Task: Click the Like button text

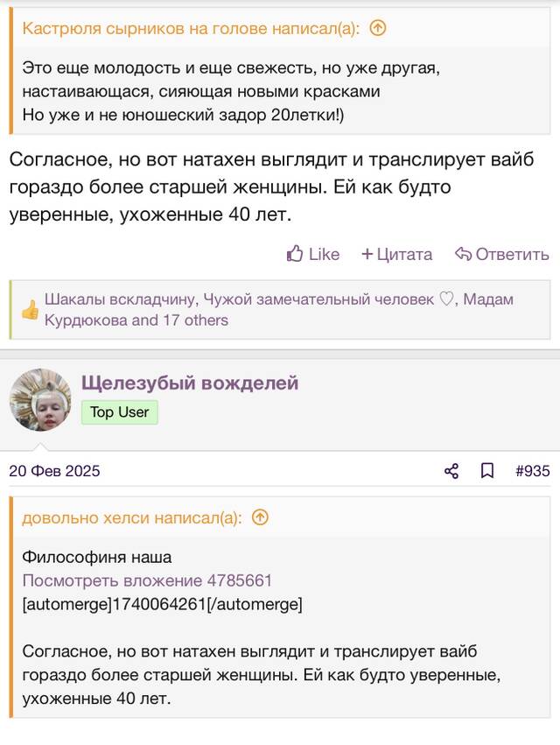Action: tap(324, 254)
